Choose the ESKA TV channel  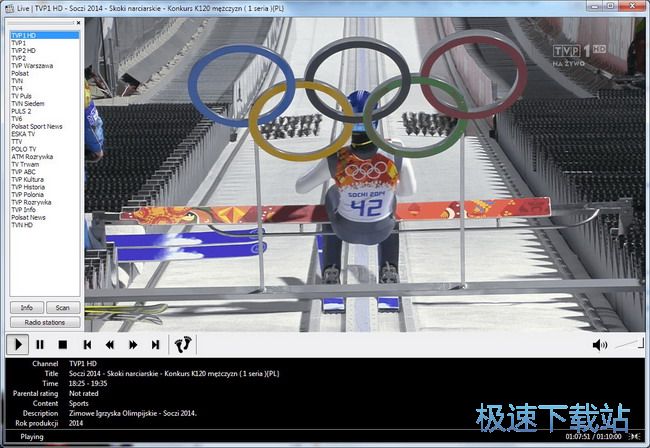click(24, 134)
